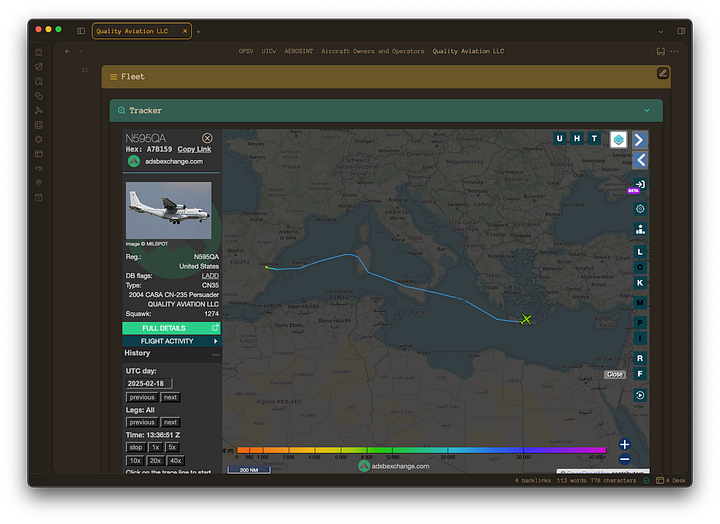
Task: Click previous under Legs
Action: [x=142, y=423]
